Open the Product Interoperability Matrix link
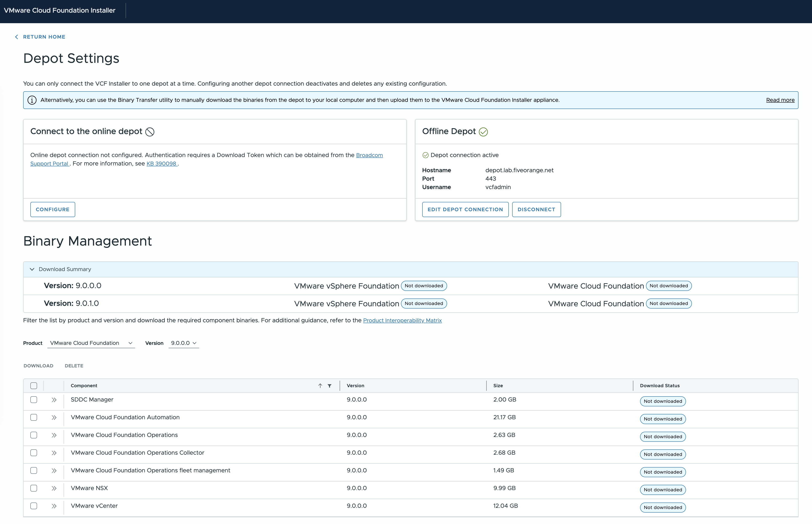 click(402, 321)
